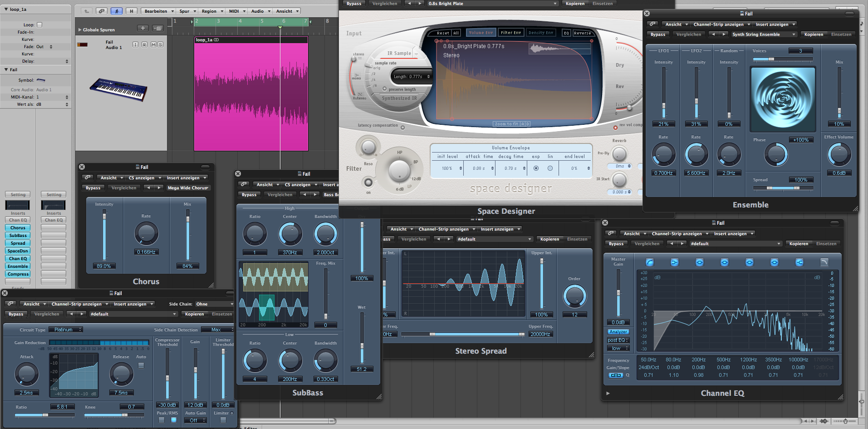Toggle the Gain-Q couple link in Channel EQ
The image size is (868, 429).
click(x=616, y=375)
